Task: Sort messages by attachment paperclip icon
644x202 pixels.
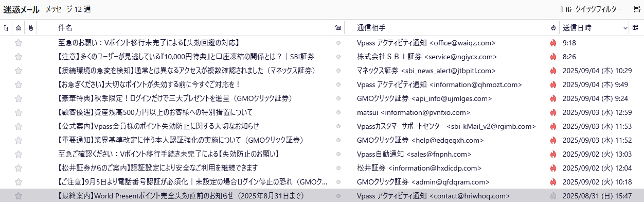Action: (31, 27)
